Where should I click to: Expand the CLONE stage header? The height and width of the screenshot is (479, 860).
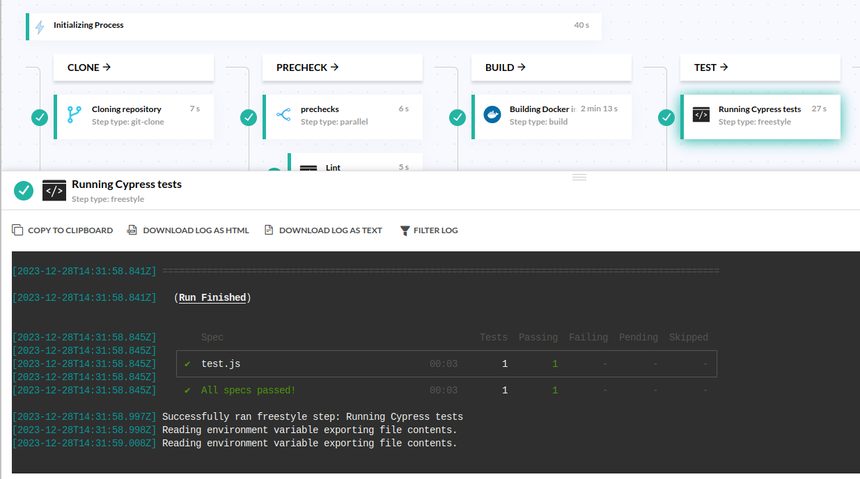[x=133, y=68]
